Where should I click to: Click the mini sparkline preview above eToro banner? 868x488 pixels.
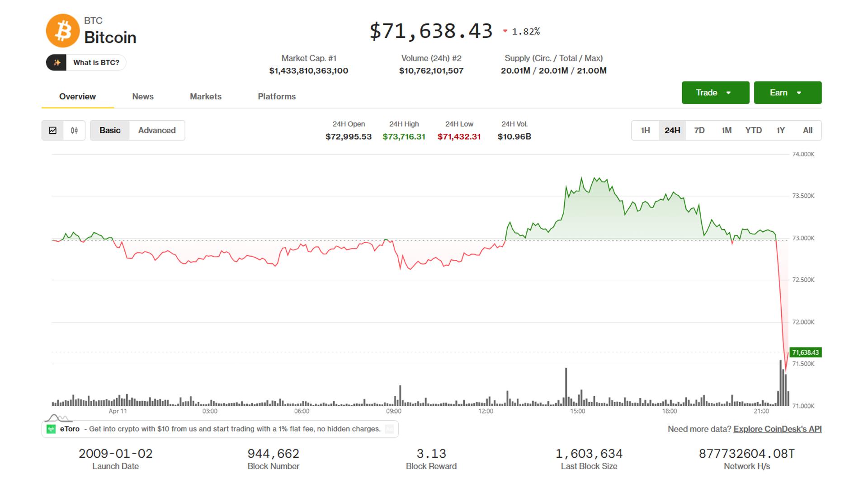(58, 418)
